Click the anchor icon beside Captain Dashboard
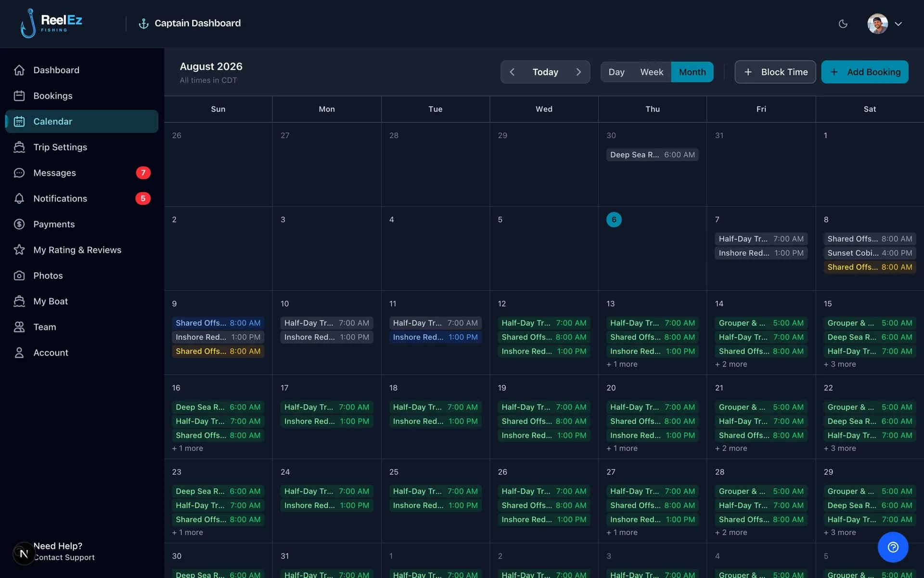Viewport: 924px width, 578px height. tap(143, 24)
